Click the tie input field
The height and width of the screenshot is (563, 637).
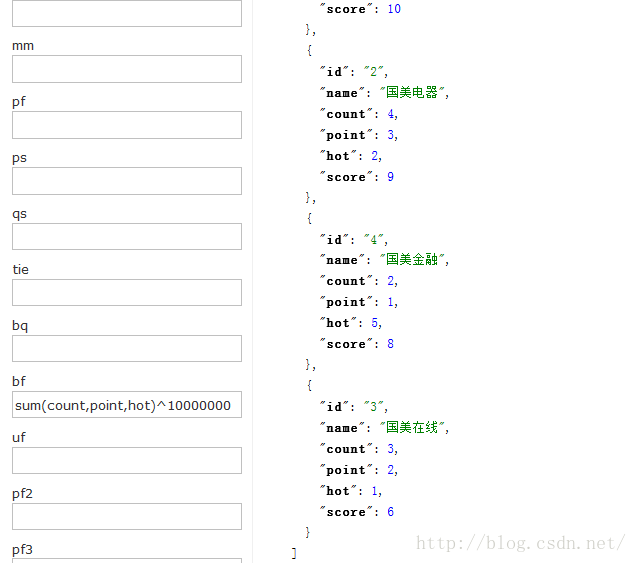[x=127, y=292]
